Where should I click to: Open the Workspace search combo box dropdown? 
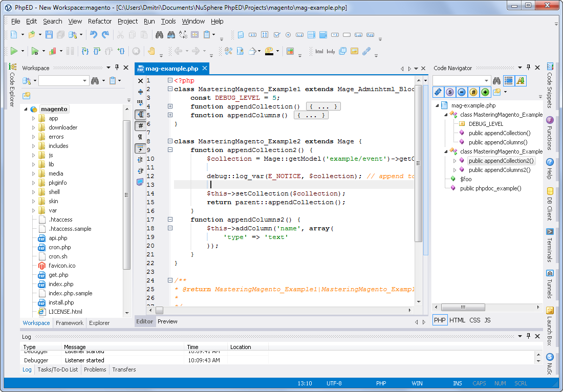[85, 81]
